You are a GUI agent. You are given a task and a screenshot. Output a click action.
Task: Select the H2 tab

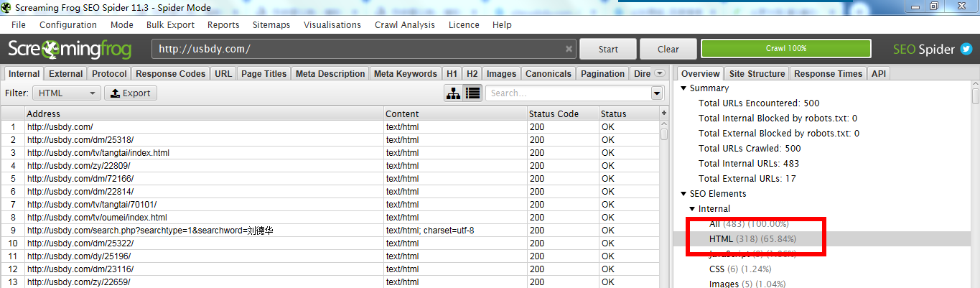[472, 73]
